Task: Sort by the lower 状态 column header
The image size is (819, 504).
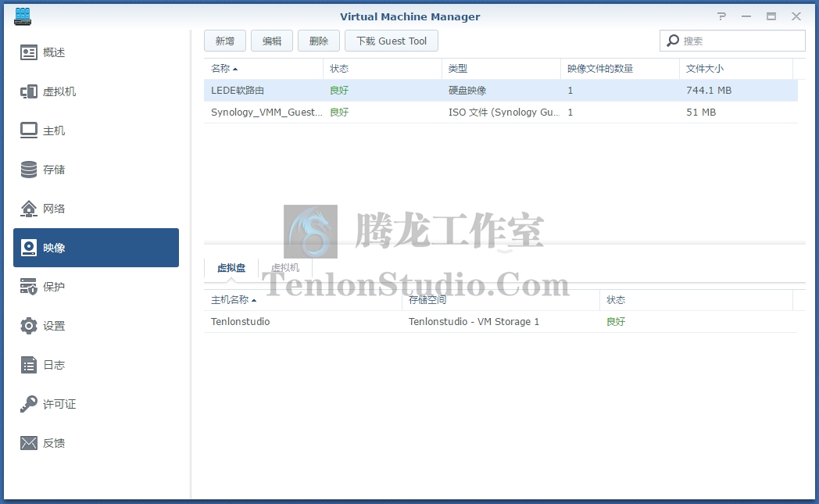Action: [x=696, y=300]
